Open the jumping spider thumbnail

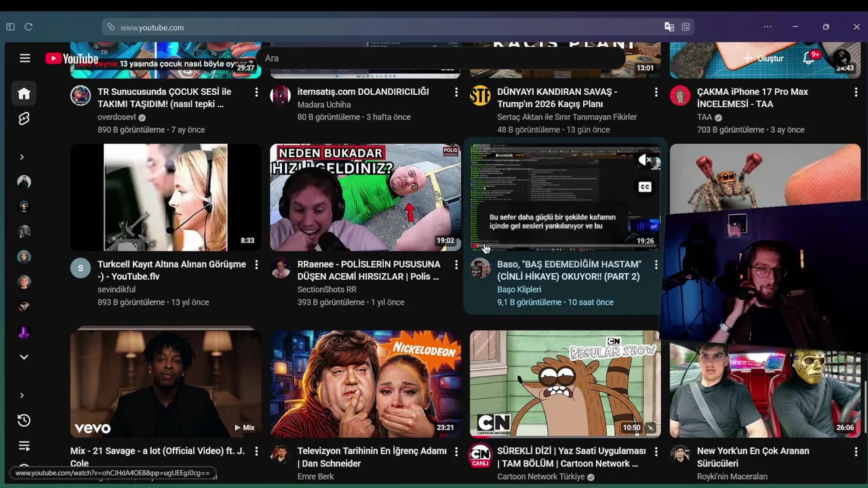[765, 178]
